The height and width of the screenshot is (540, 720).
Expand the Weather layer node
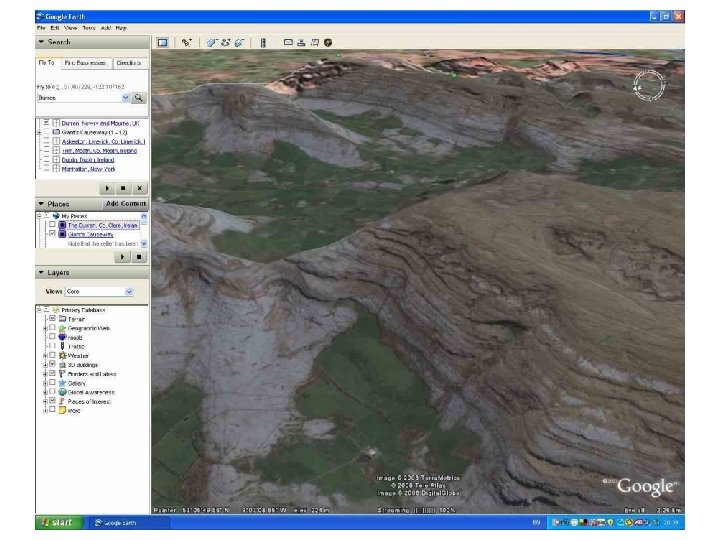click(x=45, y=356)
